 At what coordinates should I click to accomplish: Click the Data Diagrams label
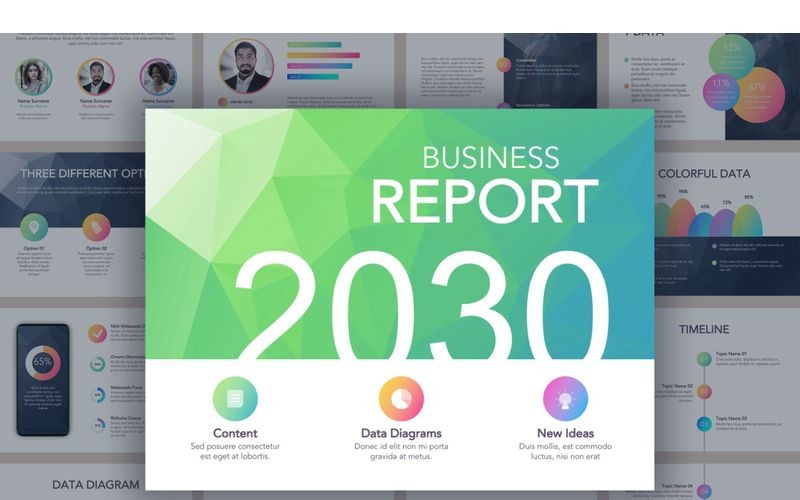pos(401,433)
